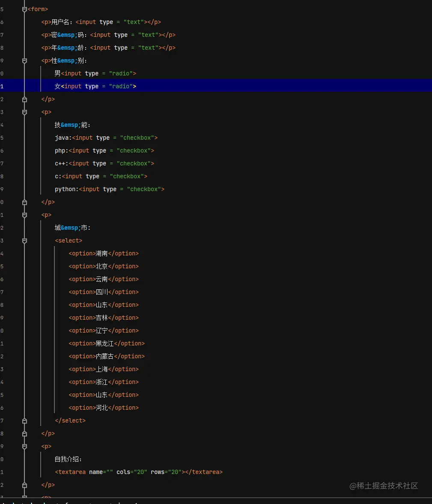Click fold-end marker on </p> after the radio inputs
The width and height of the screenshot is (432, 504).
coord(24,99)
